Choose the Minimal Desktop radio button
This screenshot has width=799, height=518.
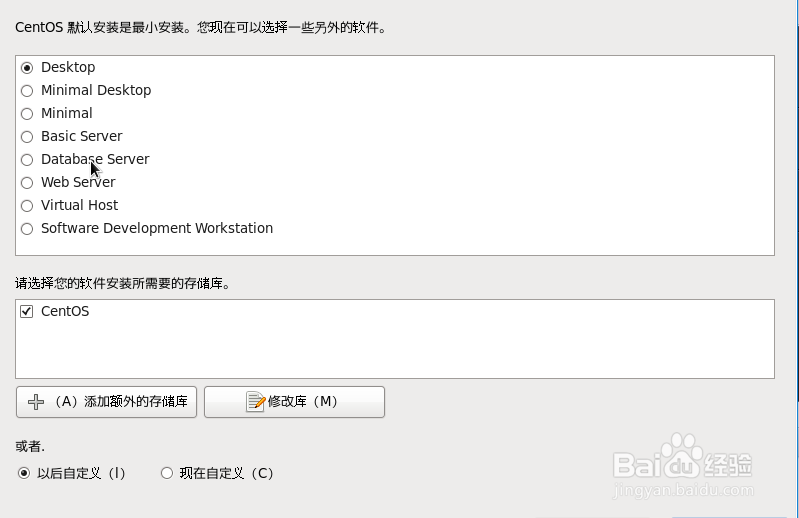click(27, 91)
